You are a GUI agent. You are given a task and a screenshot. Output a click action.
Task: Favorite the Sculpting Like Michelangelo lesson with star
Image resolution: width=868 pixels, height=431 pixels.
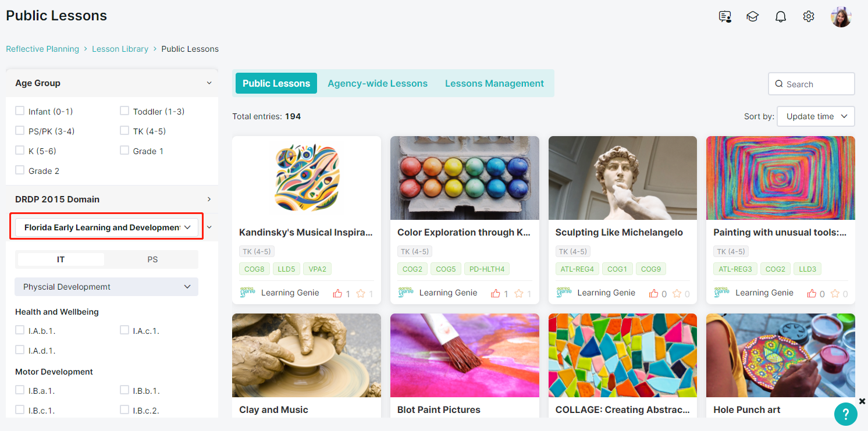(677, 293)
